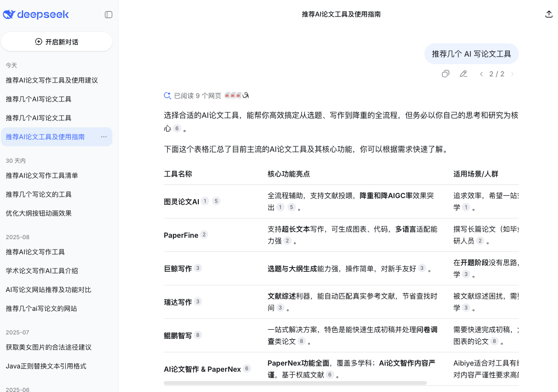Viewport: 558px width, 392px height.
Task: Start a new chat with 开启新对话
Action: pyautogui.click(x=57, y=42)
